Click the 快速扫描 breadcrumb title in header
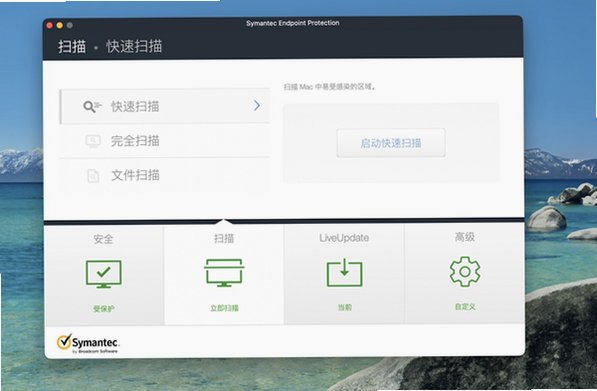 (x=134, y=46)
